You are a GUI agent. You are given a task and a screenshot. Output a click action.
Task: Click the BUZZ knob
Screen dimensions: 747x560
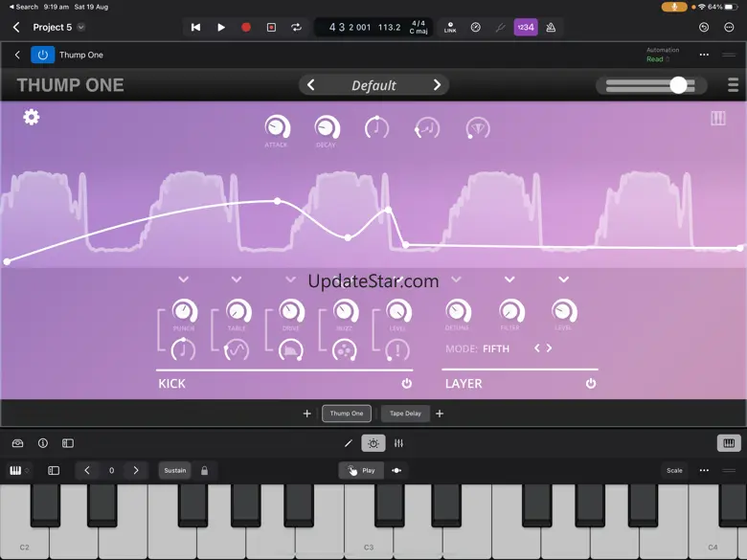click(345, 311)
